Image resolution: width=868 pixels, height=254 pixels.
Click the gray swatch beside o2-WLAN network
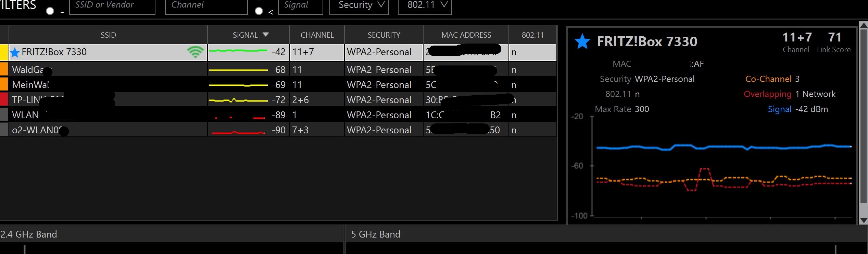[x=4, y=130]
